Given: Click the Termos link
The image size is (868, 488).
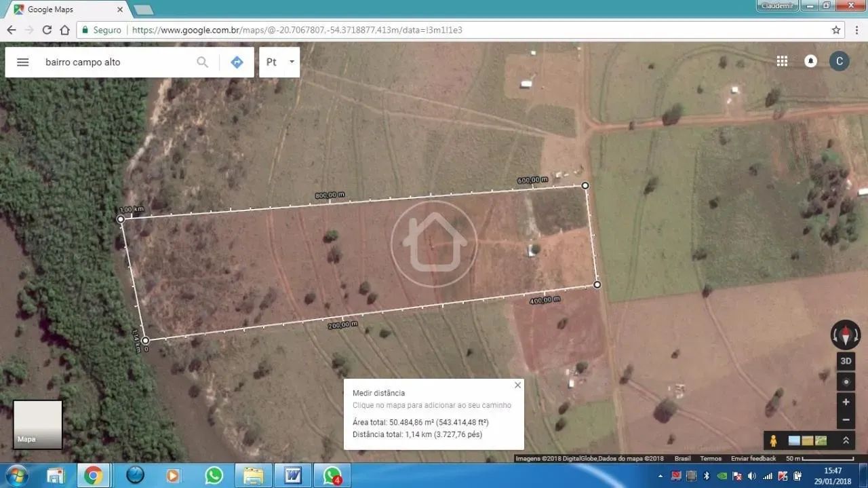Looking at the screenshot, I should [x=711, y=459].
